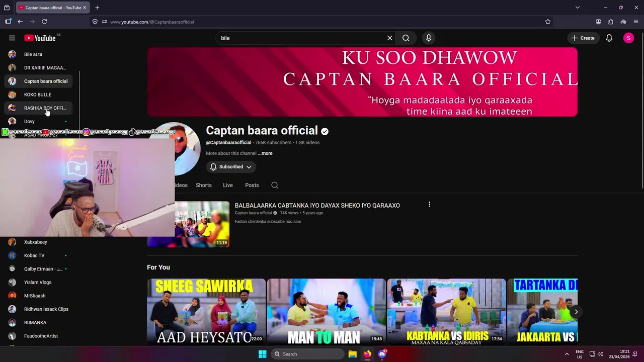Go to the YouTube home logo

40,38
